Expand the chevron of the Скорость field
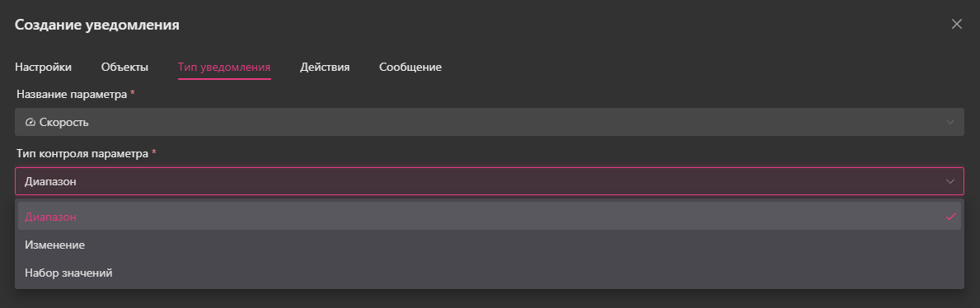980x308 pixels. pos(950,123)
